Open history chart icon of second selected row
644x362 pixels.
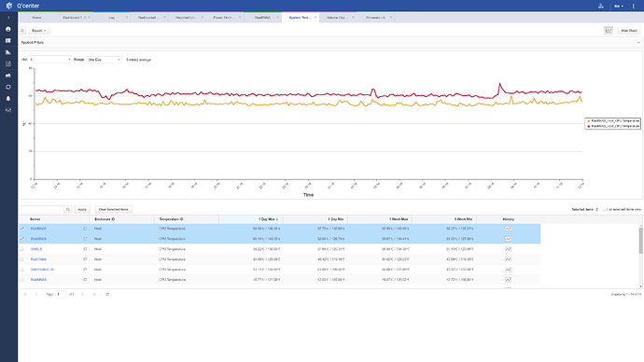508,239
